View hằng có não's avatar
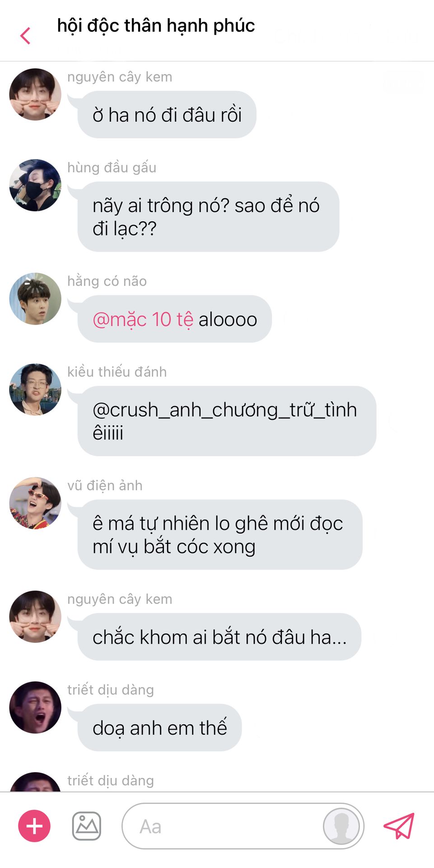This screenshot has height=868, width=434. 35,298
